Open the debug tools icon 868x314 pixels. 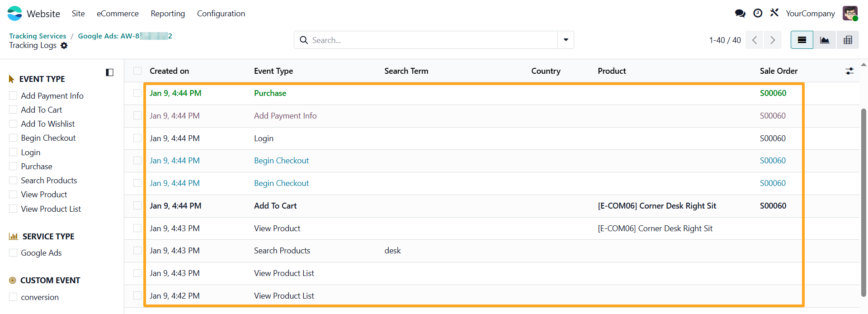(774, 13)
